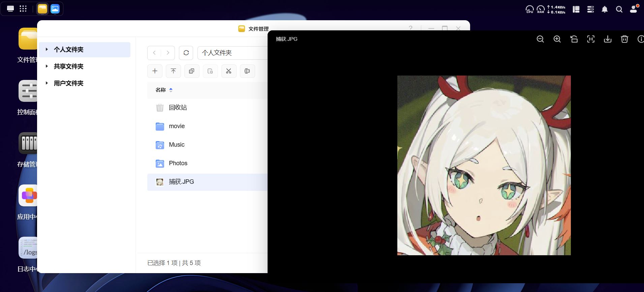Click the upload arrow button
This screenshot has height=292, width=644.
[173, 71]
